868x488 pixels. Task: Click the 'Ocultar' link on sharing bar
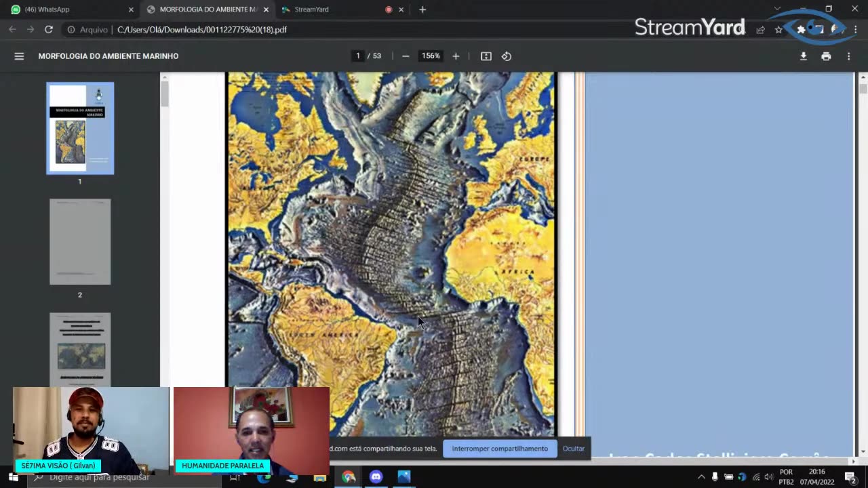[x=573, y=449]
